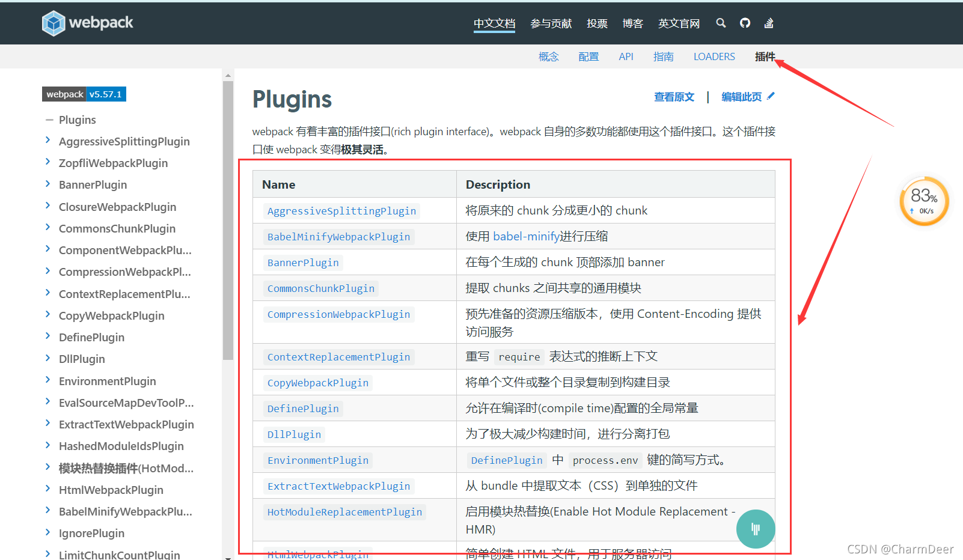
Task: Open CompressionWebpackPl... sidebar item
Action: coord(125,272)
